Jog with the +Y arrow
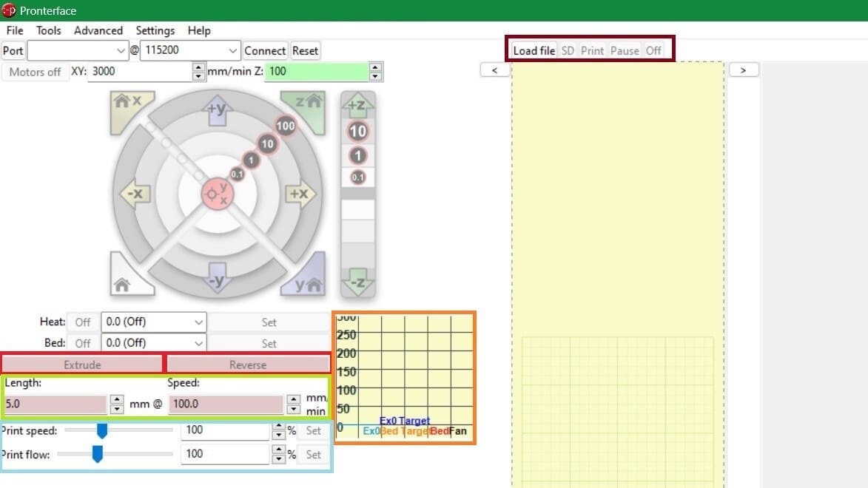 217,109
